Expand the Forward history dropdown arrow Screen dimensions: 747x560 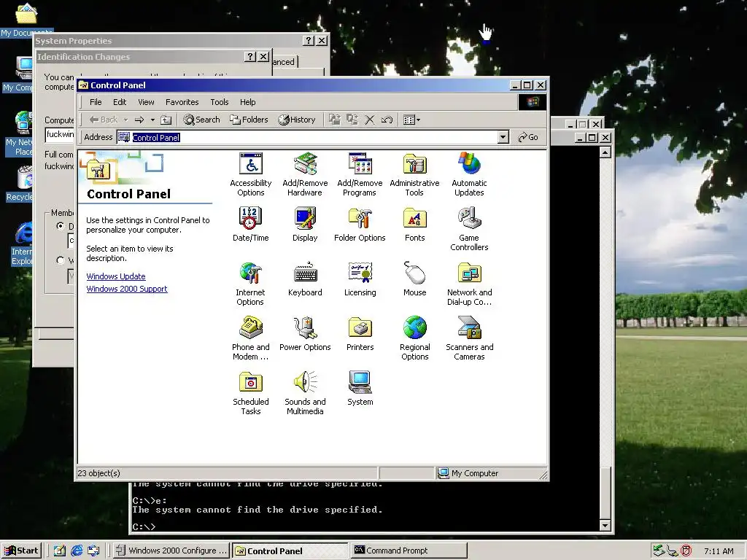tap(152, 120)
